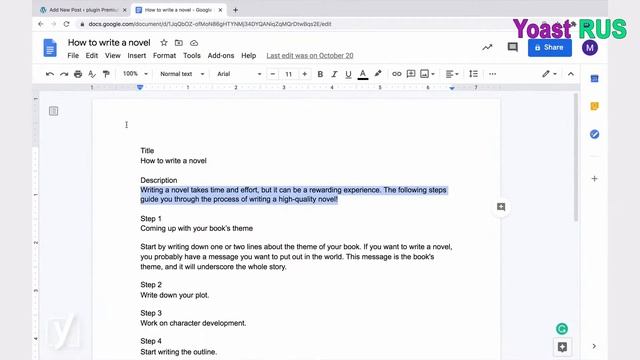The image size is (640, 360).
Task: Click the Explore button at bottom right
Action: 562,347
